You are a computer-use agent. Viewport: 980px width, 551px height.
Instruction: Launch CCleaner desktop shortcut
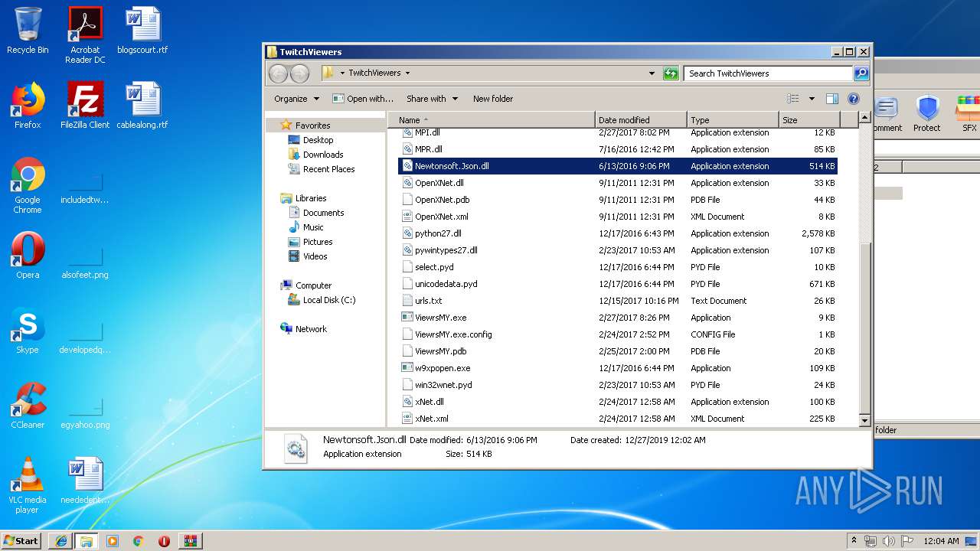point(28,406)
